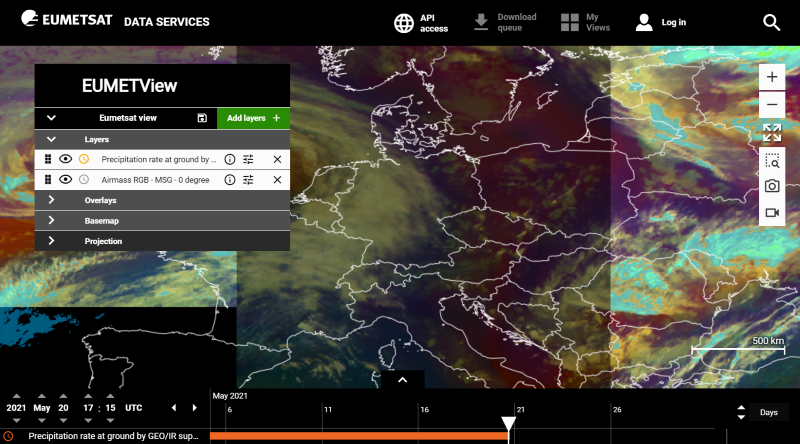Remove the Precipitation rate layer
The height and width of the screenshot is (444, 800).
(277, 159)
